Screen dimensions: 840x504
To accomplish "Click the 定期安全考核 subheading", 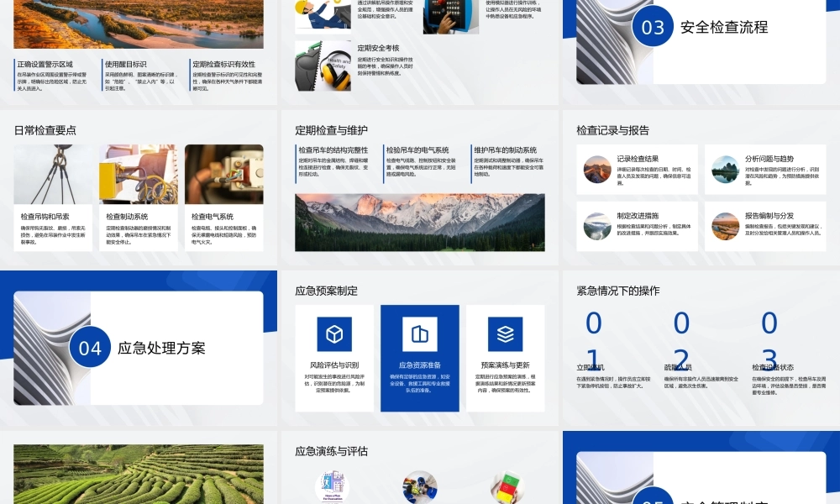I will [x=378, y=48].
